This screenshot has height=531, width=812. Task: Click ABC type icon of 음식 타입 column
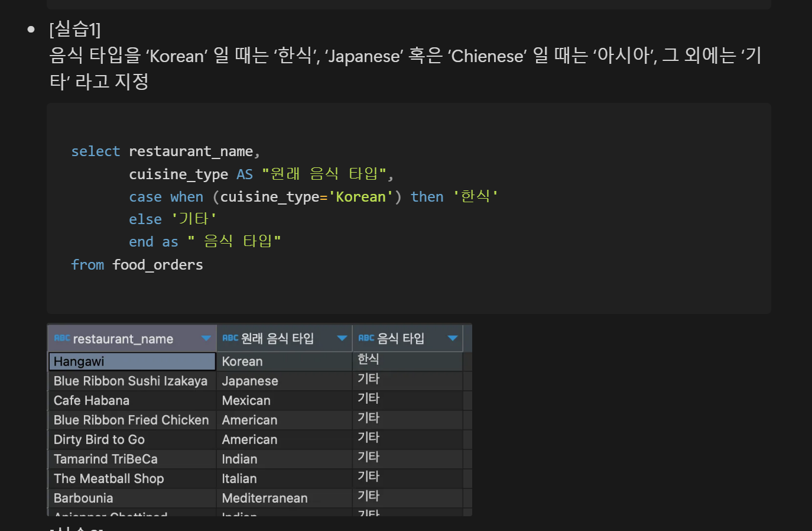click(x=366, y=338)
